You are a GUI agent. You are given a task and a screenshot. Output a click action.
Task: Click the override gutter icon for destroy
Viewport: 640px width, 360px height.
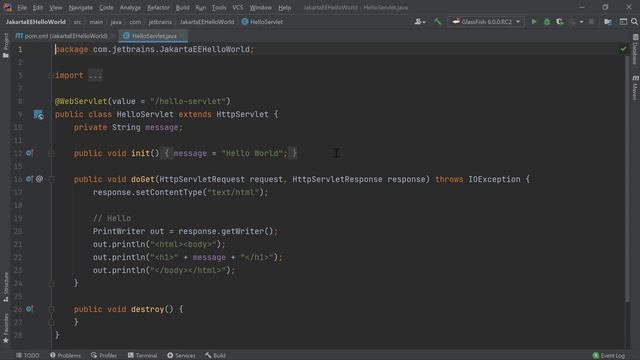29,309
